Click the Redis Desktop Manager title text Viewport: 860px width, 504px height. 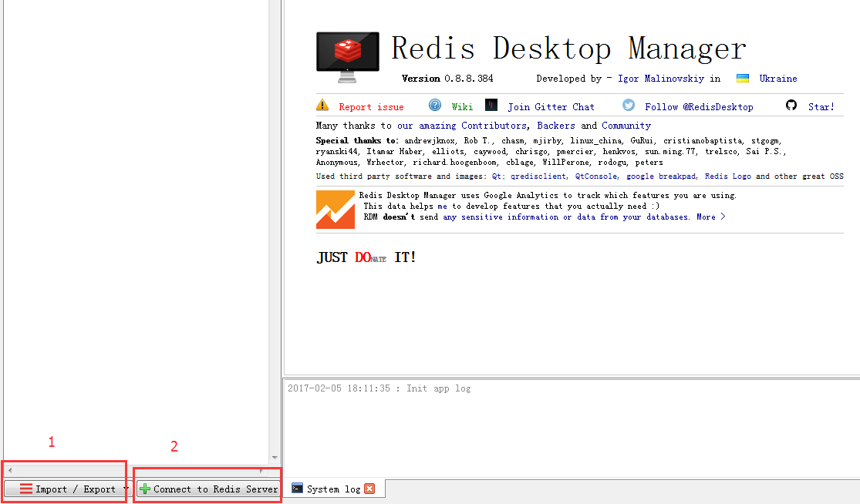coord(568,49)
